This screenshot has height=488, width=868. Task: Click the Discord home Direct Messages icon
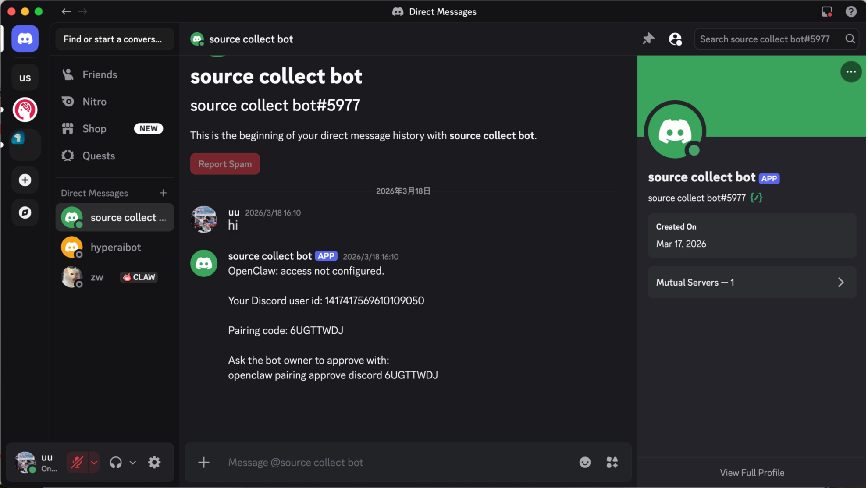[x=25, y=39]
